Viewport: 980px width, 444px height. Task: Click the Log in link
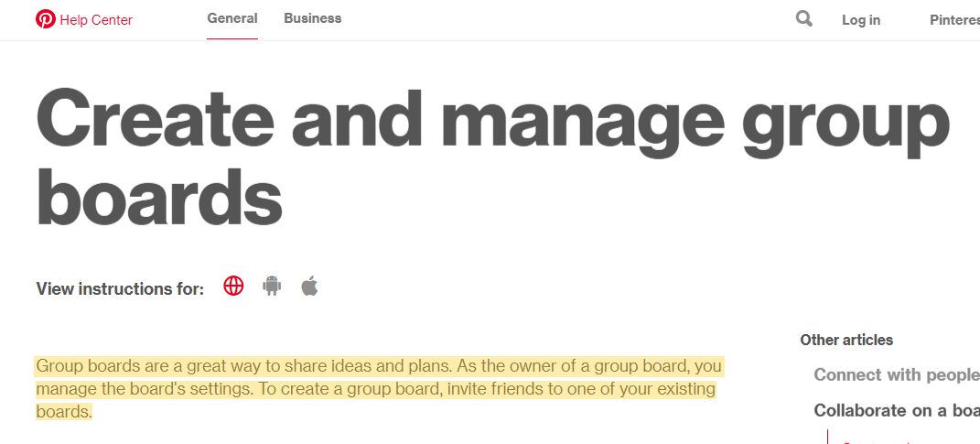[x=861, y=20]
